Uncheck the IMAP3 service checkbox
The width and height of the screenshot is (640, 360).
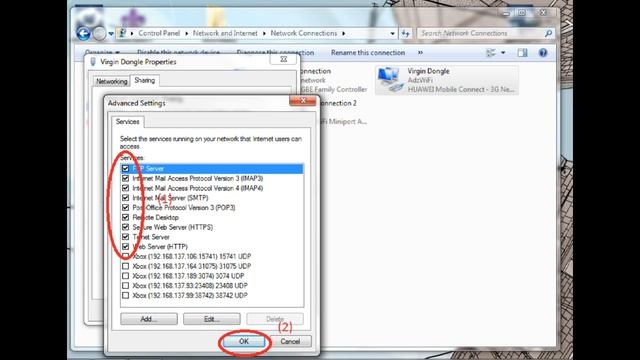point(125,178)
